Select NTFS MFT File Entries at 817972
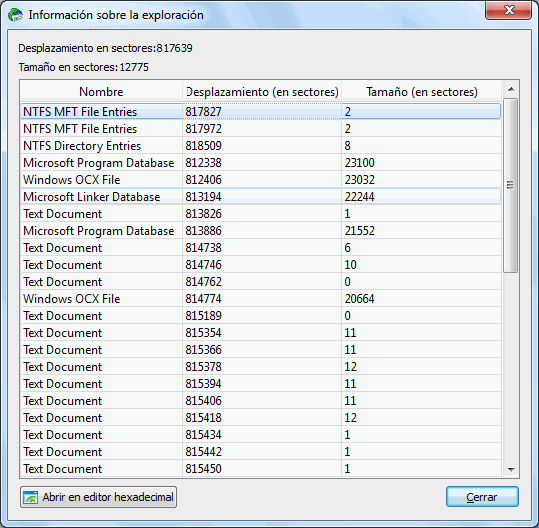Screen dimensions: 539x528 point(261,129)
